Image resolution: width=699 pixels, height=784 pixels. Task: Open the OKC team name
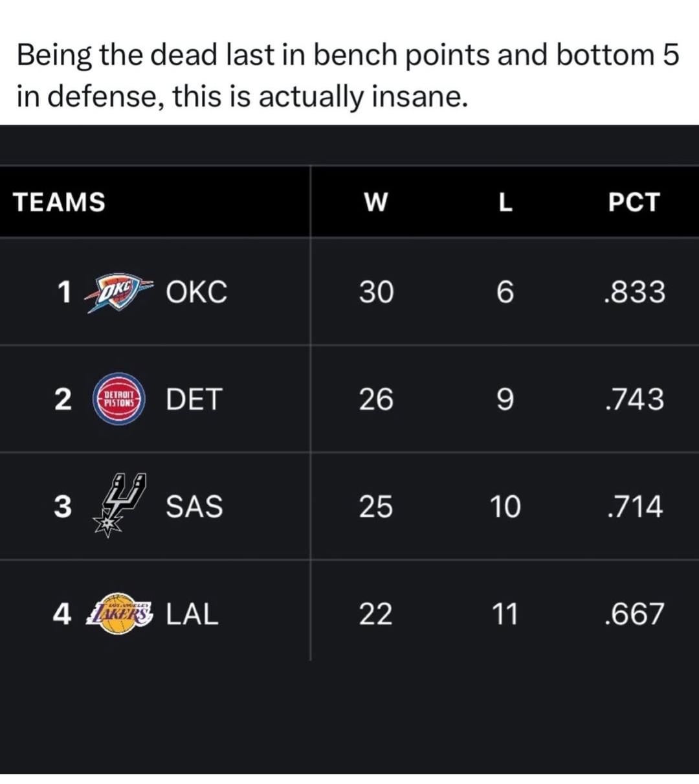[x=196, y=293]
